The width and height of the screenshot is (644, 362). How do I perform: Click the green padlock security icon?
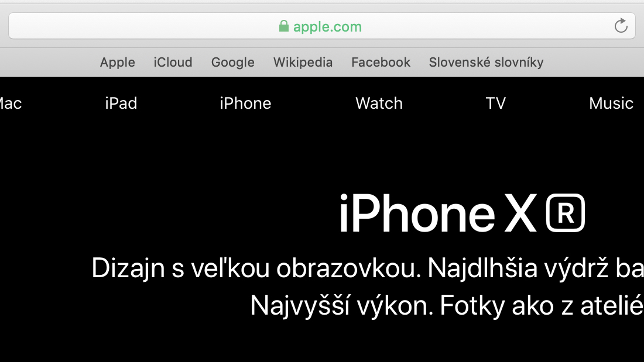click(x=283, y=26)
